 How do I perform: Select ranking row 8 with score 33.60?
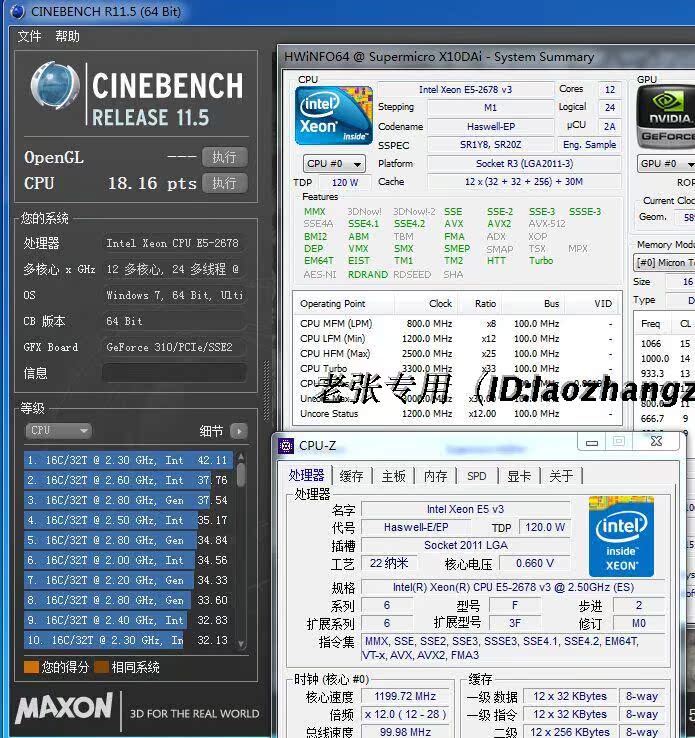(128, 600)
